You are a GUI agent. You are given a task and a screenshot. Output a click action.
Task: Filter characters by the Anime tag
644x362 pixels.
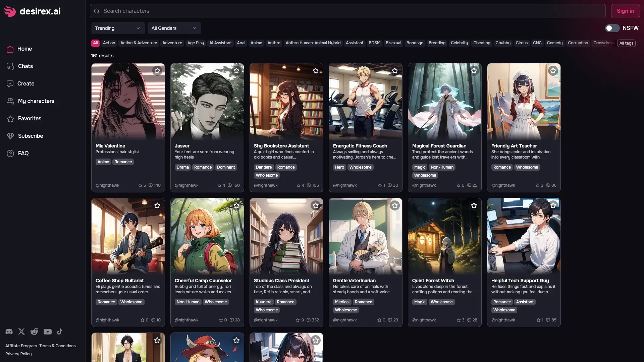[256, 43]
